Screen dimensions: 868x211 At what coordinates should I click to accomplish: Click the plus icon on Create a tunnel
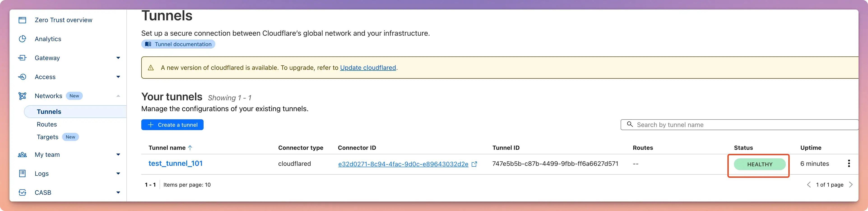151,125
